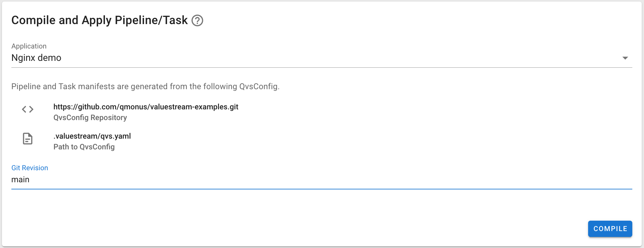Click the word main in the revision field

pyautogui.click(x=20, y=180)
